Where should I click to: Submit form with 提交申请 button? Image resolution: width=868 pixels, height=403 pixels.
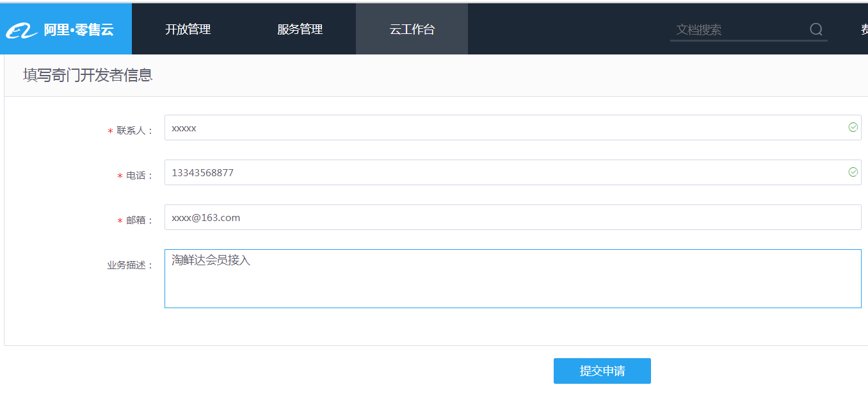click(602, 371)
